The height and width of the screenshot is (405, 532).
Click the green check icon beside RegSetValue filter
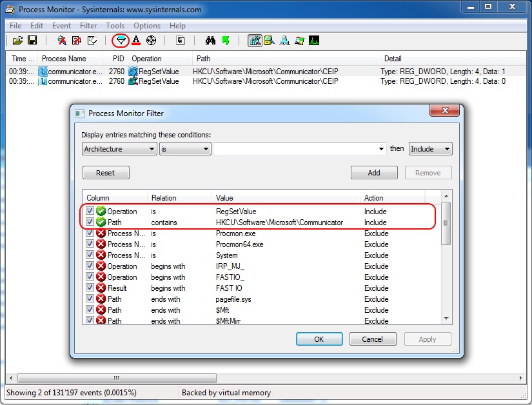[101, 211]
